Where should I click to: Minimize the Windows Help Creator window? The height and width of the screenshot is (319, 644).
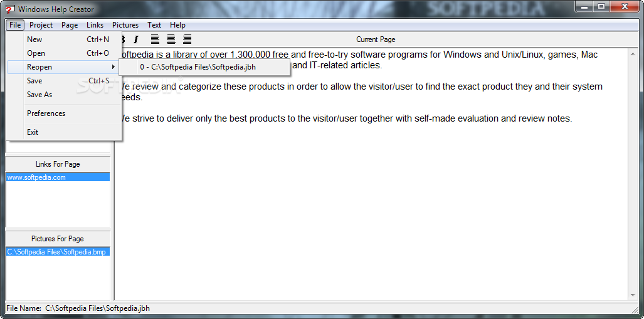click(x=584, y=7)
